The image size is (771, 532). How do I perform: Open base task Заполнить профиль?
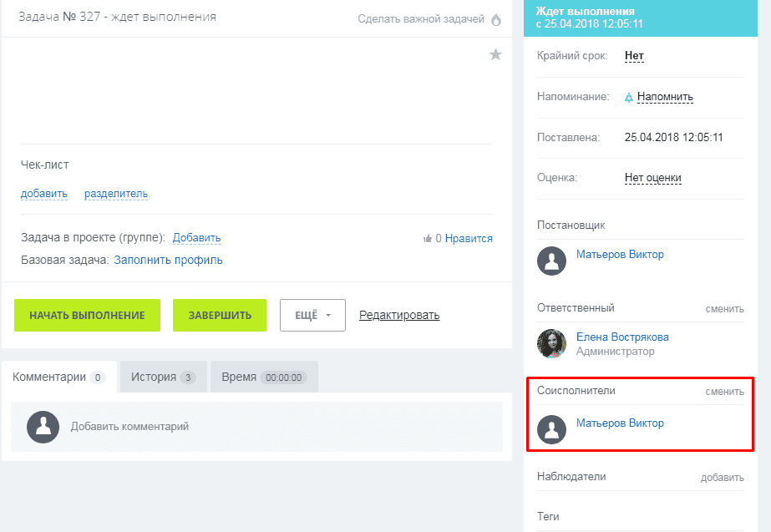[168, 260]
